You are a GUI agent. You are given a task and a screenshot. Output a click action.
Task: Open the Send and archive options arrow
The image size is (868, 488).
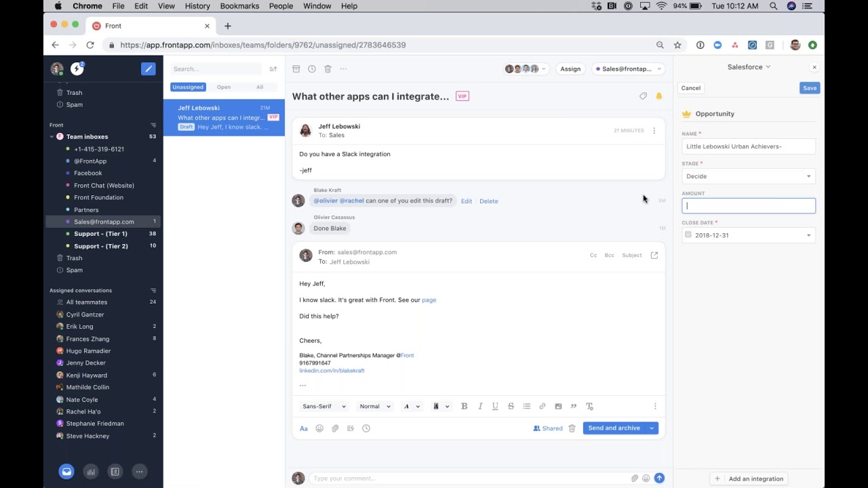pyautogui.click(x=652, y=428)
